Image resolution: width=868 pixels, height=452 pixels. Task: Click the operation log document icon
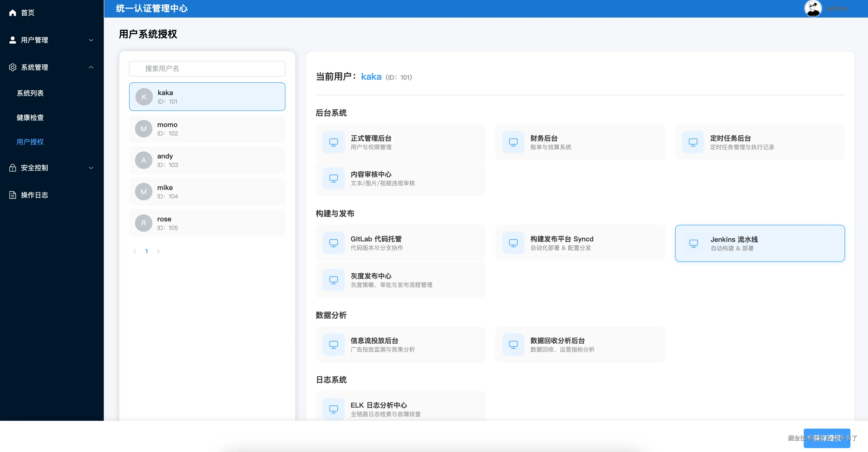click(x=12, y=195)
